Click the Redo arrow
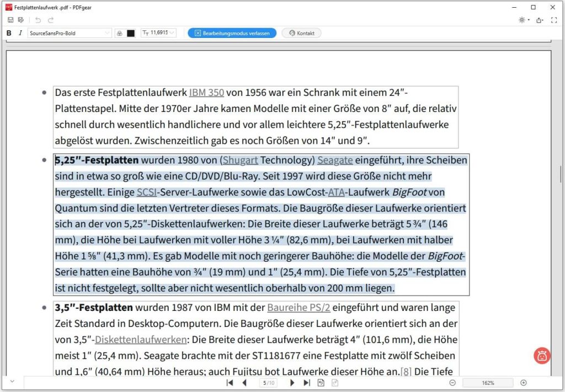The image size is (565, 392). click(x=50, y=19)
